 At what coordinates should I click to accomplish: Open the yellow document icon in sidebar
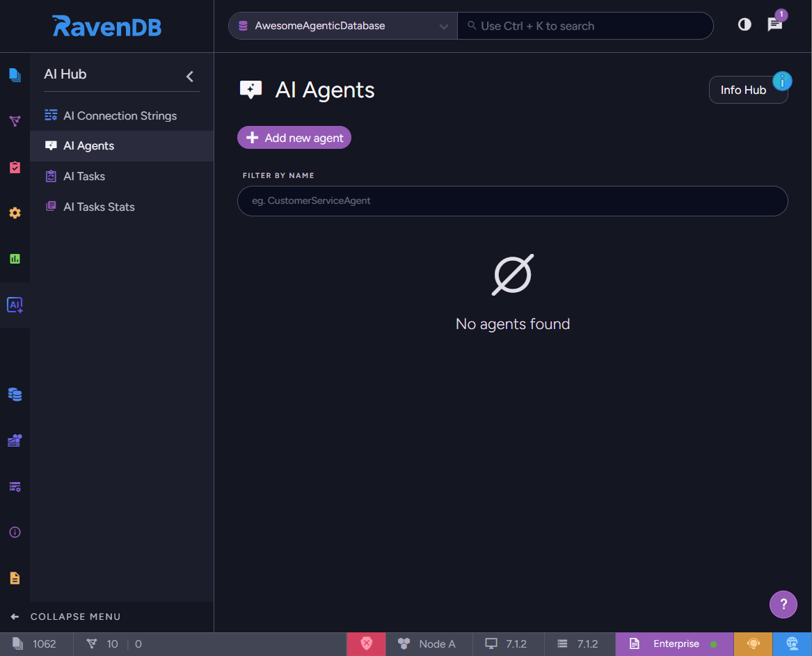pyautogui.click(x=15, y=578)
